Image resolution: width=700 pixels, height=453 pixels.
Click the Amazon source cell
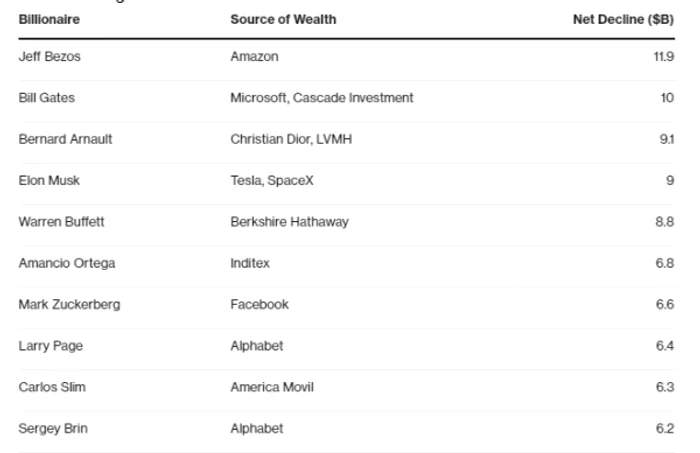(x=254, y=57)
